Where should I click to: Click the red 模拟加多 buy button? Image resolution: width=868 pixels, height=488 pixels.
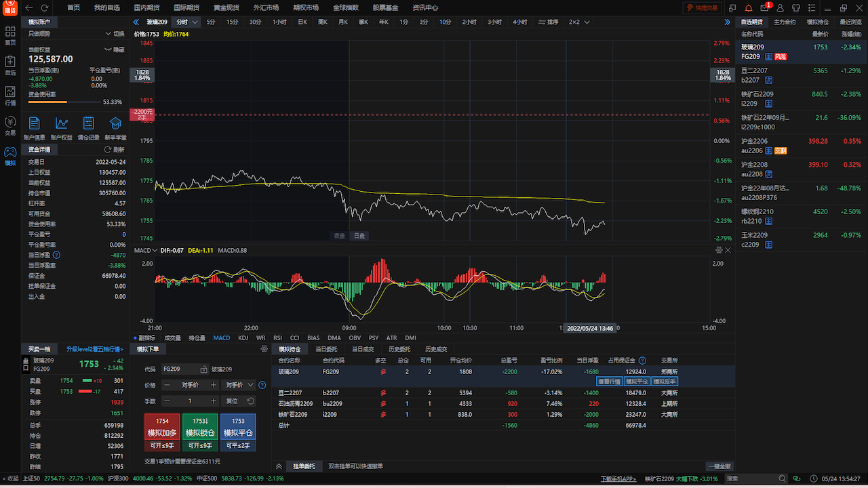(162, 428)
